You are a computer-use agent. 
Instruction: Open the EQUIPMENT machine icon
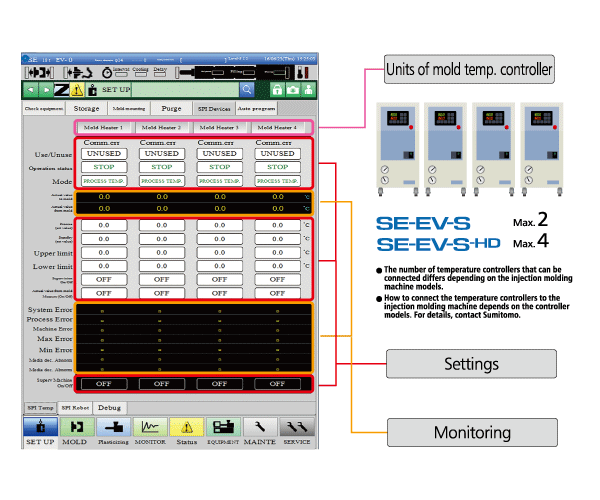[223, 427]
